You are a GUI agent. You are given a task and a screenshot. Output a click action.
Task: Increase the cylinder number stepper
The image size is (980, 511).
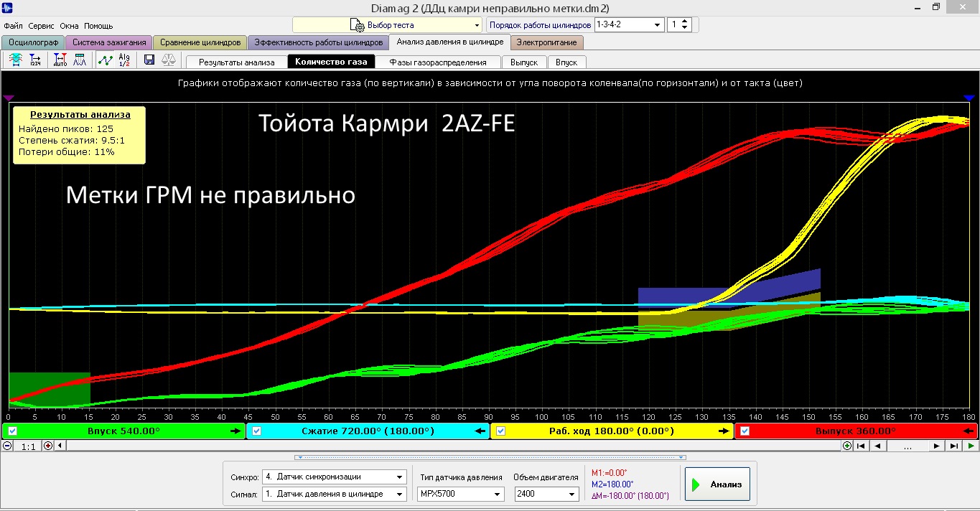pos(686,21)
